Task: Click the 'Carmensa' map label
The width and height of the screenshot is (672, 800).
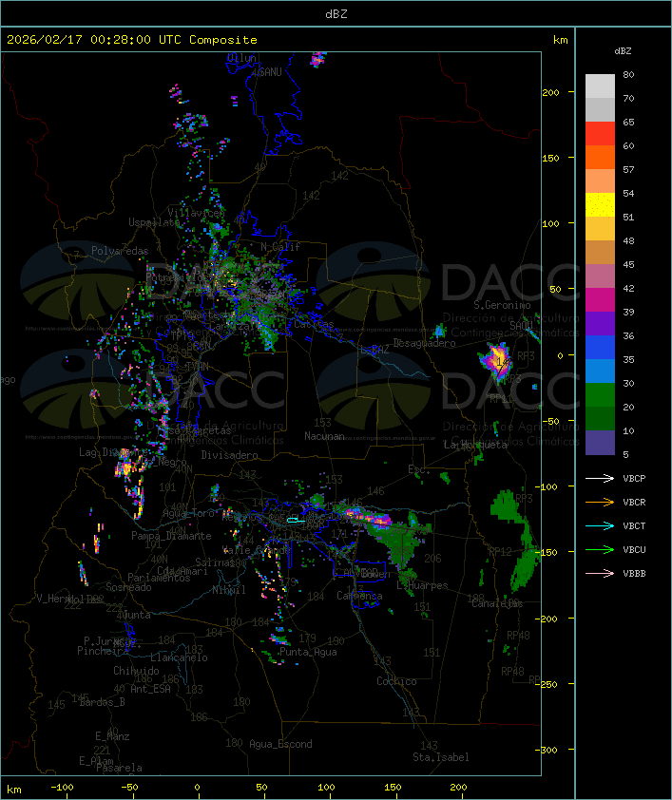Action: (x=359, y=596)
